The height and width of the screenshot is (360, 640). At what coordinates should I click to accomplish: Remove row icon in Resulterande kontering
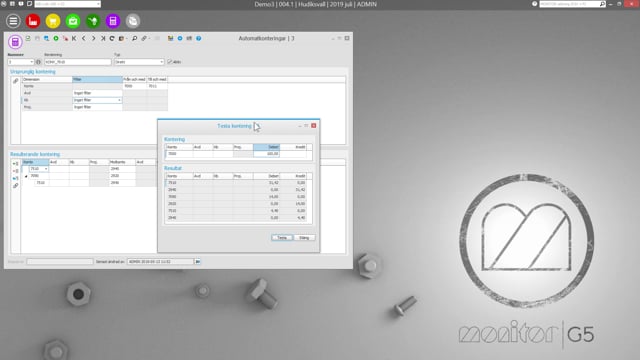click(16, 171)
